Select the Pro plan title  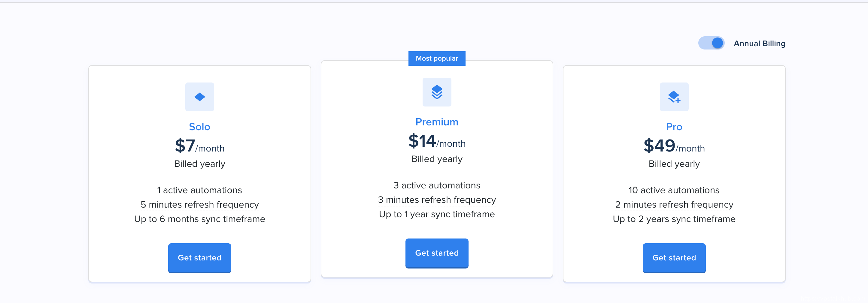click(674, 127)
